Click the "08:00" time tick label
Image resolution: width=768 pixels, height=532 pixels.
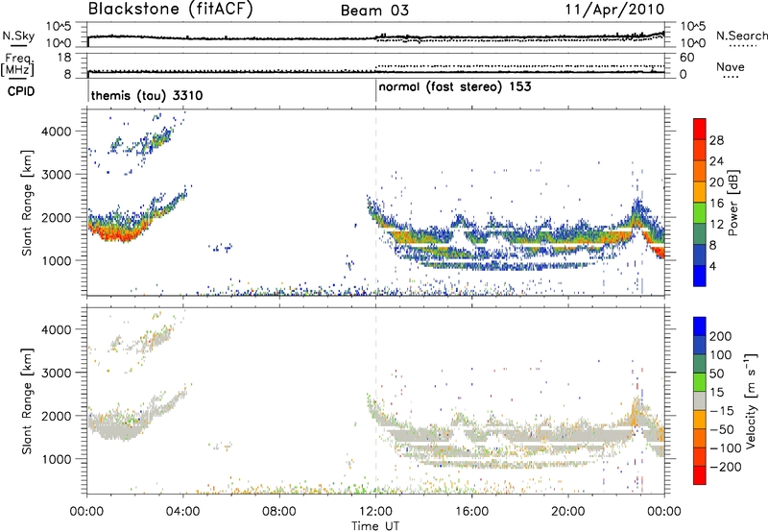coord(279,512)
